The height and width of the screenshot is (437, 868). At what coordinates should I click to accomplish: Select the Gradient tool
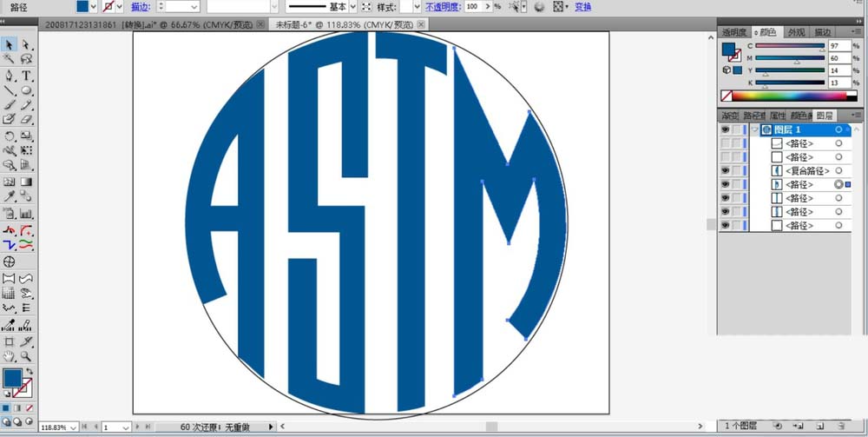(x=26, y=182)
